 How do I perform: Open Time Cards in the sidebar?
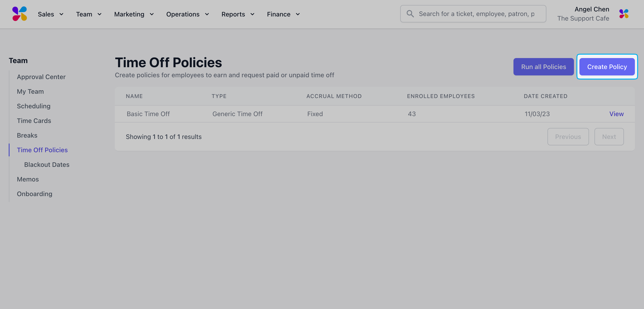click(x=34, y=121)
